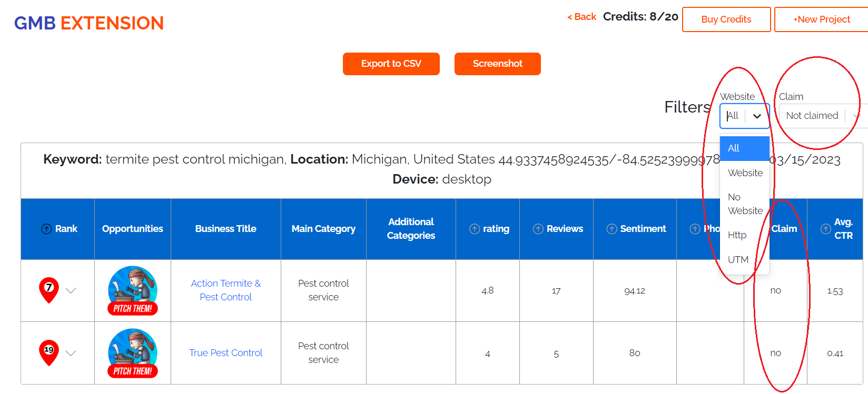
Task: Click the Buy Credits button
Action: click(726, 19)
